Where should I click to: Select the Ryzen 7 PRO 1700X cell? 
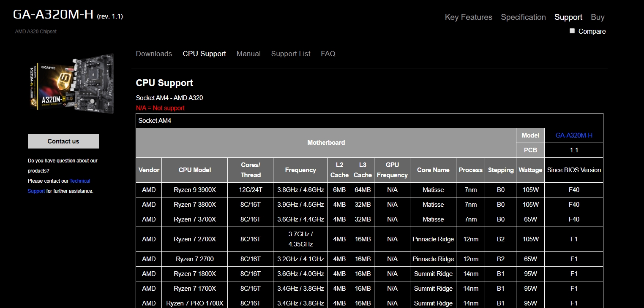click(194, 303)
